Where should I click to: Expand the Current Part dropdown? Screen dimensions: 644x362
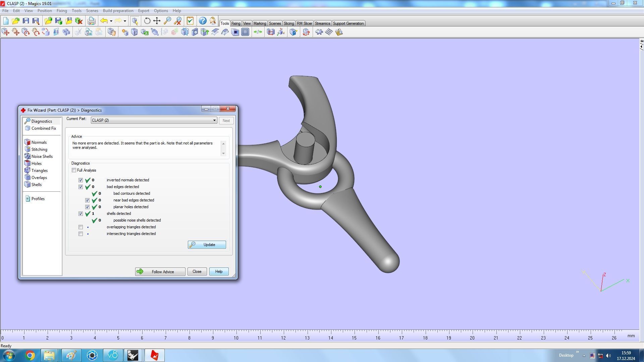click(214, 120)
